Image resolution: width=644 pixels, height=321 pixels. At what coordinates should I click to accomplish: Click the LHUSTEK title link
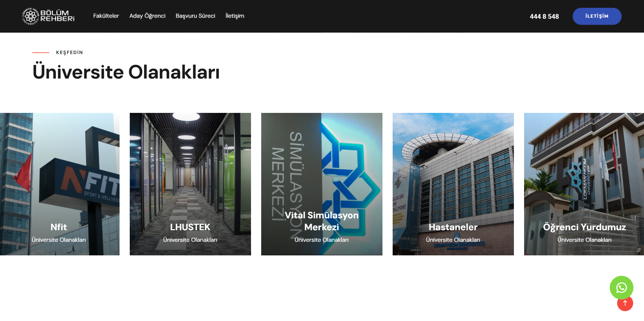click(190, 227)
